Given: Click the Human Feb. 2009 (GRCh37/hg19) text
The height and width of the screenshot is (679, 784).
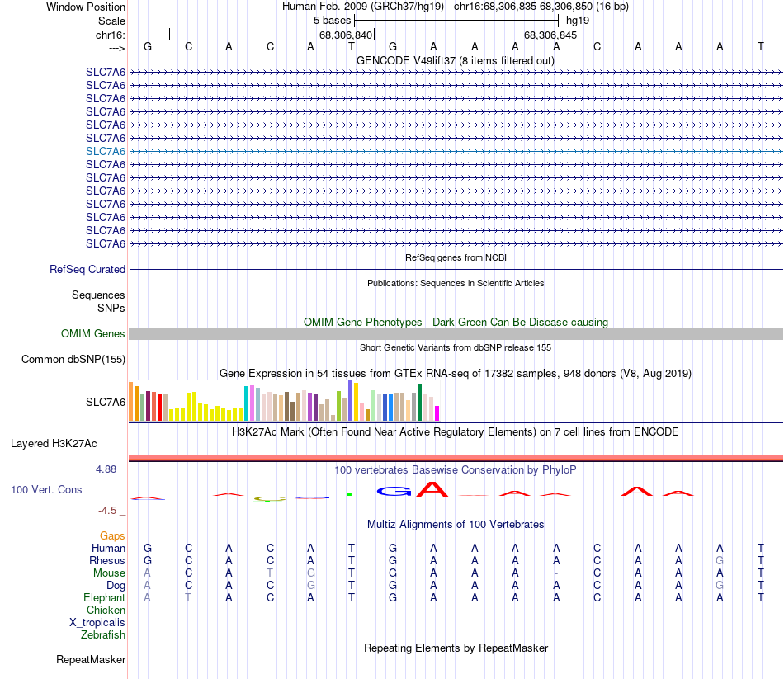Looking at the screenshot, I should coord(363,7).
